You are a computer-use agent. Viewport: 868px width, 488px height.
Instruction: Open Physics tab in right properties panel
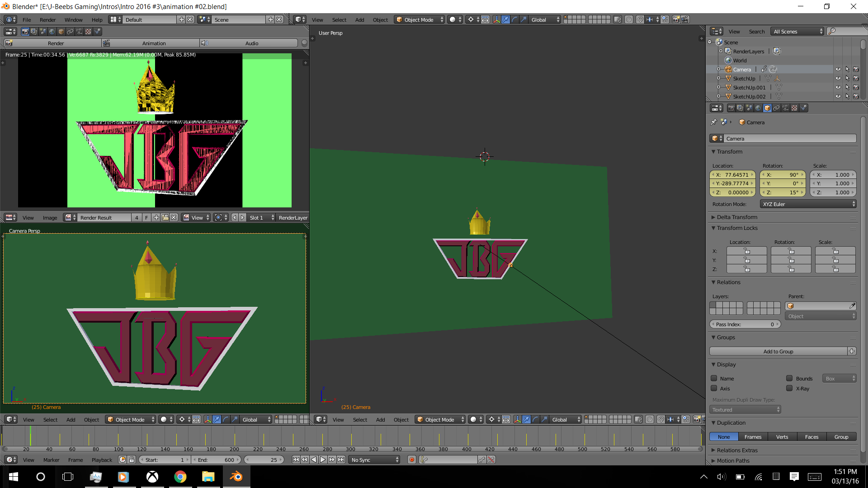click(x=803, y=108)
